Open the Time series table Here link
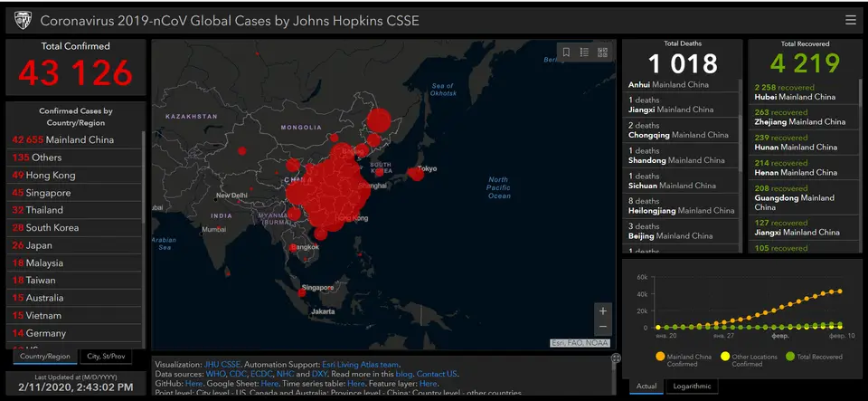Screen dimensions: 868x401 pos(356,383)
